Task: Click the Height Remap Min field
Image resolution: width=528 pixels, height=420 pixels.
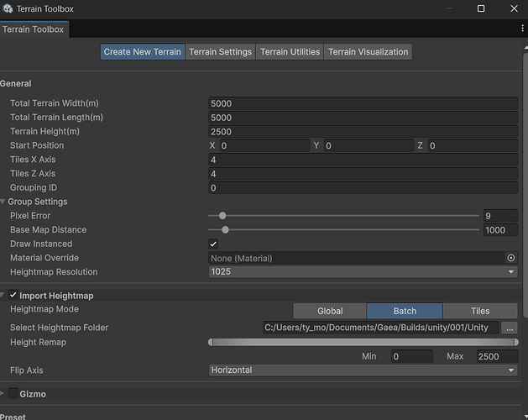Action: click(x=412, y=356)
